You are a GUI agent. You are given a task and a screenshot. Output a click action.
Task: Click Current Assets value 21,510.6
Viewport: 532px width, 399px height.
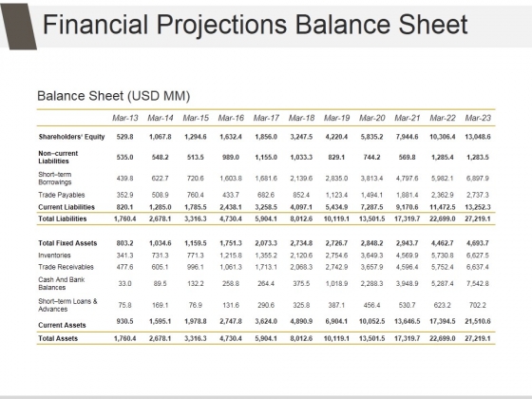coord(478,321)
